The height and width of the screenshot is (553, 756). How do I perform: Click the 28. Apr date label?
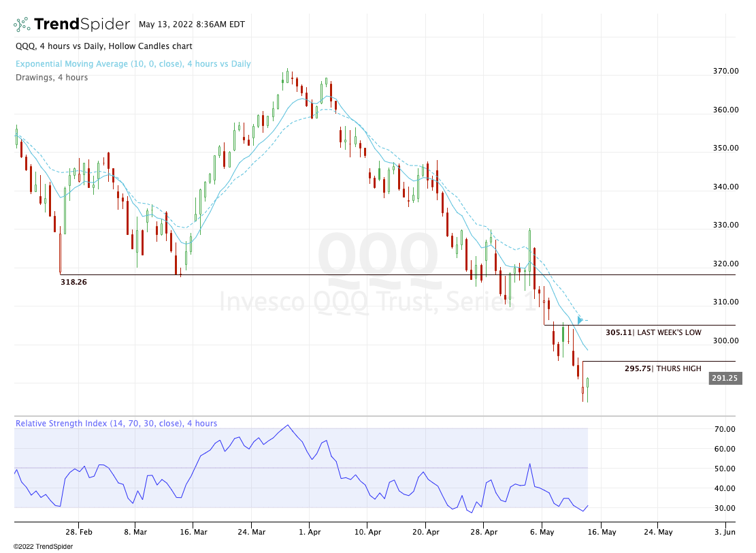coord(484,532)
